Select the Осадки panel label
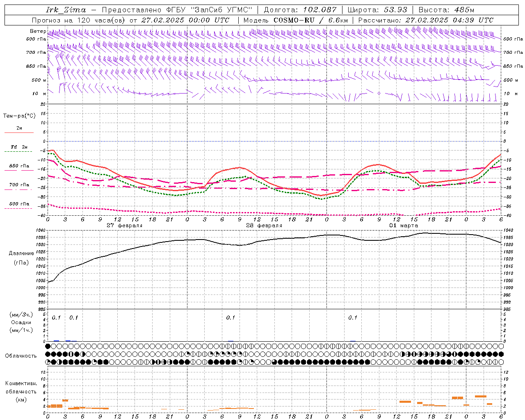The height and width of the screenshot is (420, 525). 21,322
